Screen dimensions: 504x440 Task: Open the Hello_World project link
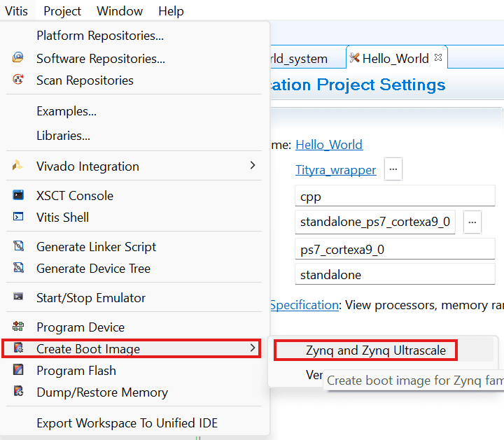[329, 145]
